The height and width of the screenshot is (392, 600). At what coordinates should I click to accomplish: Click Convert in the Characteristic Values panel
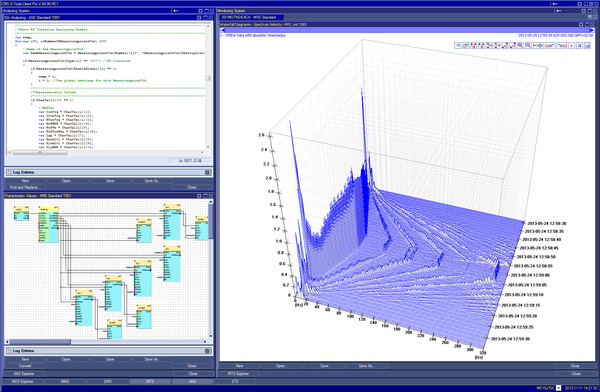(25, 366)
